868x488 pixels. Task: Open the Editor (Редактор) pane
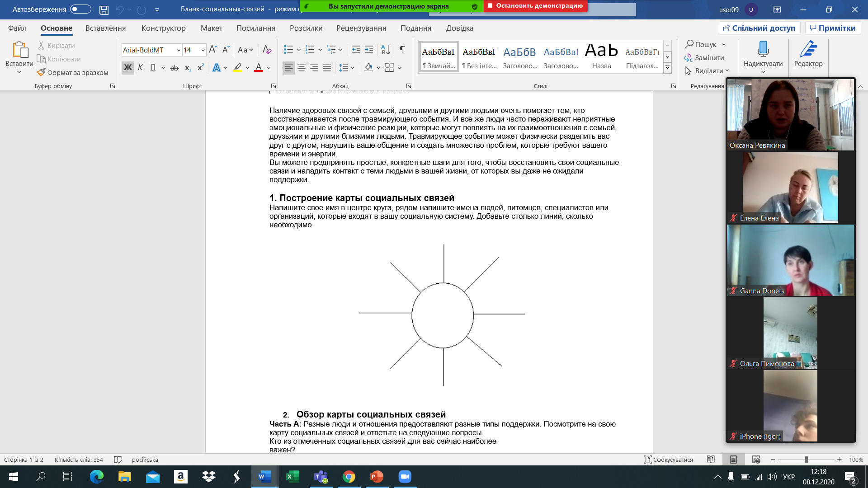pyautogui.click(x=808, y=54)
